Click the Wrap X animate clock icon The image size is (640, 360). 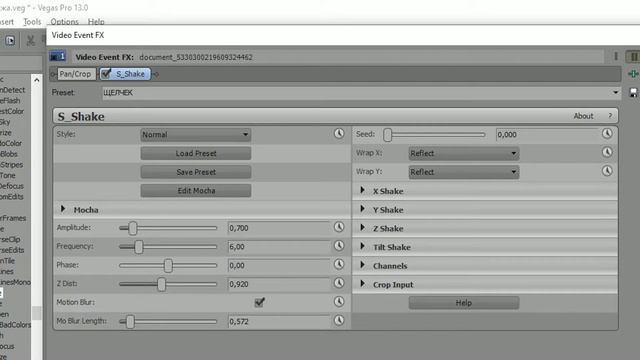607,152
